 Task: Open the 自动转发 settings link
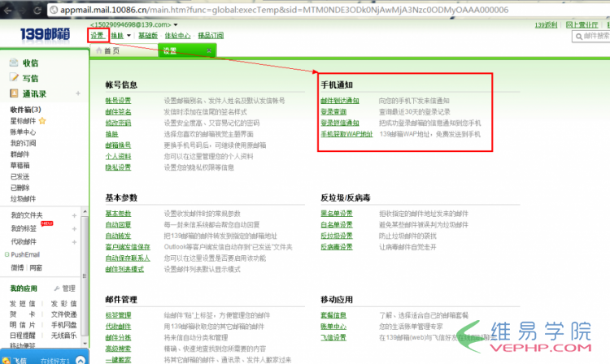click(118, 236)
